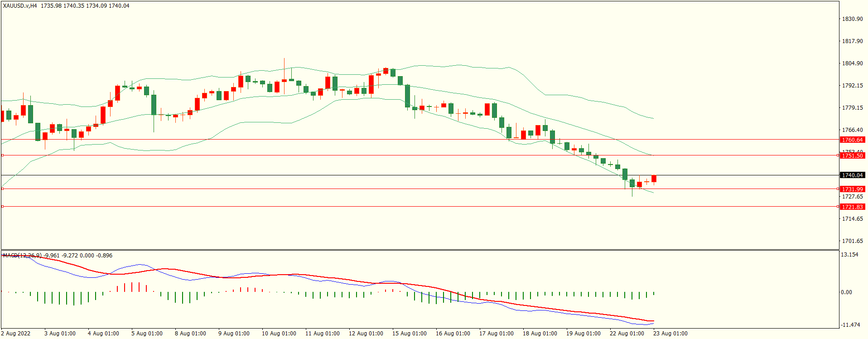Select the red 1731.99 price label

(852, 189)
